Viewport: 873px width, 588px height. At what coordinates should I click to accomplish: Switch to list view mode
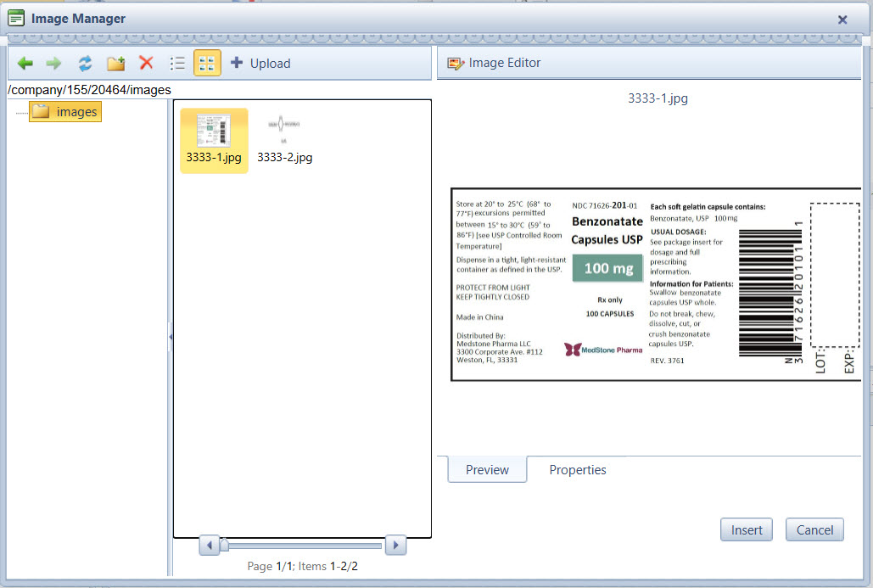click(177, 63)
